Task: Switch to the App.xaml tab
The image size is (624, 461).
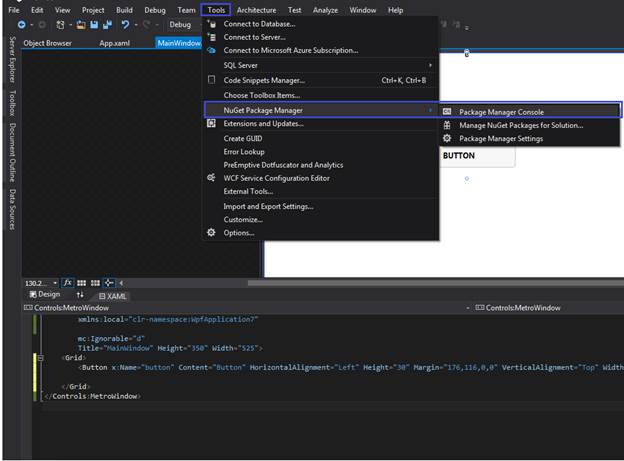Action: [x=116, y=43]
